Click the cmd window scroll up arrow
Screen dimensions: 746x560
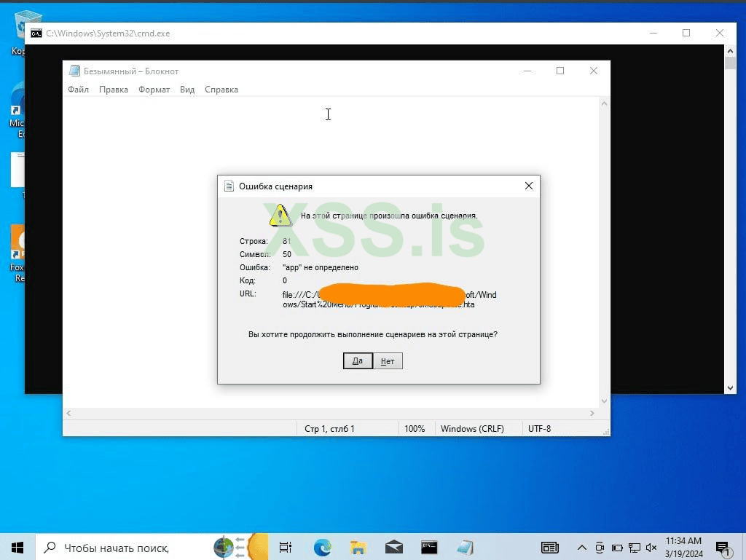[730, 51]
